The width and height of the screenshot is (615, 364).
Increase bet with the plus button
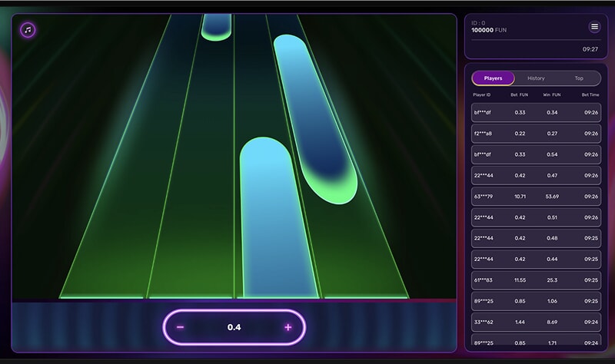coord(288,327)
